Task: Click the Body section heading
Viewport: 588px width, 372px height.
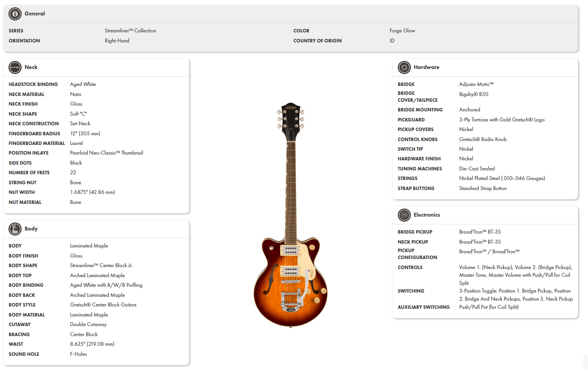Action: coord(31,229)
